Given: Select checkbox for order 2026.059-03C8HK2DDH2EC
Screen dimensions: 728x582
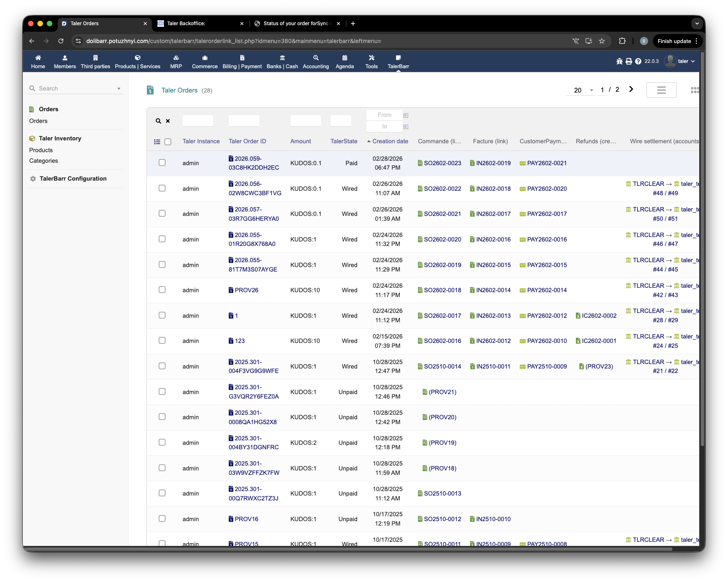Looking at the screenshot, I should (162, 163).
